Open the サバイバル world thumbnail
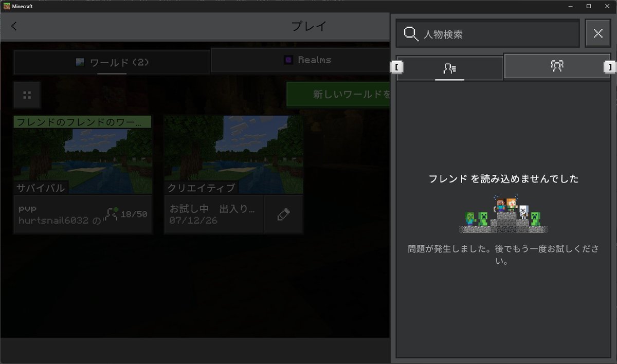This screenshot has height=364, width=617. [x=83, y=155]
